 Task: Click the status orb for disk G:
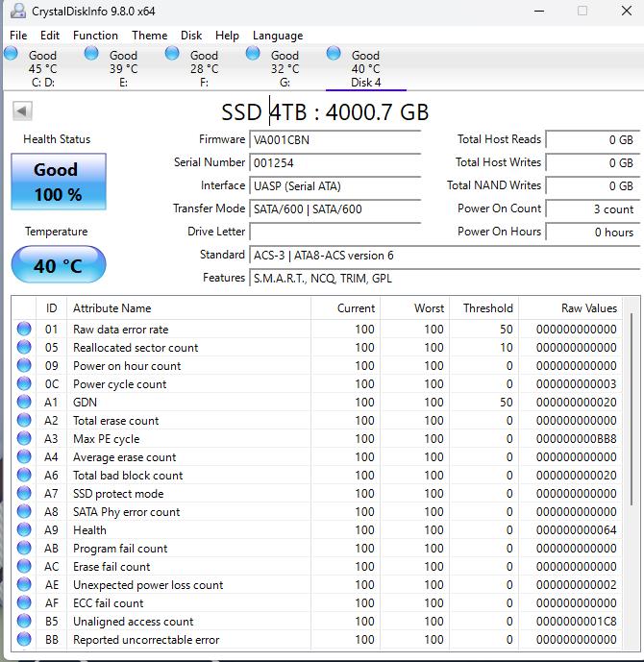coord(253,53)
